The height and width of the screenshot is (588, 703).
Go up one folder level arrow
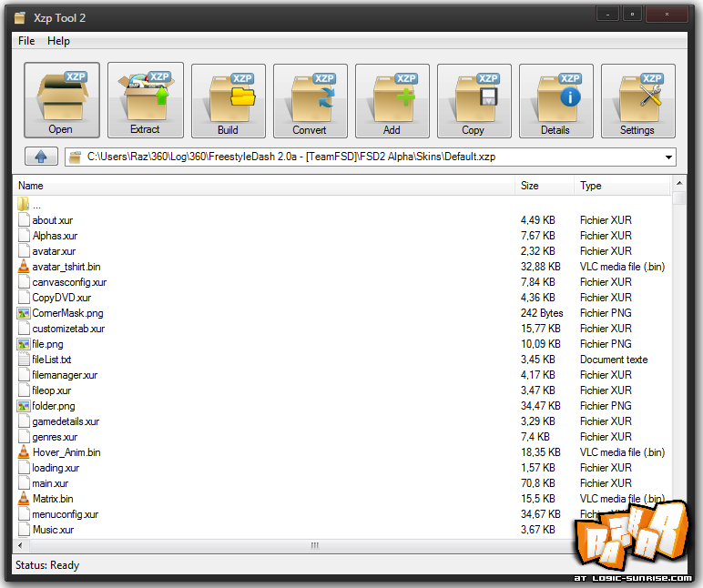pos(41,157)
